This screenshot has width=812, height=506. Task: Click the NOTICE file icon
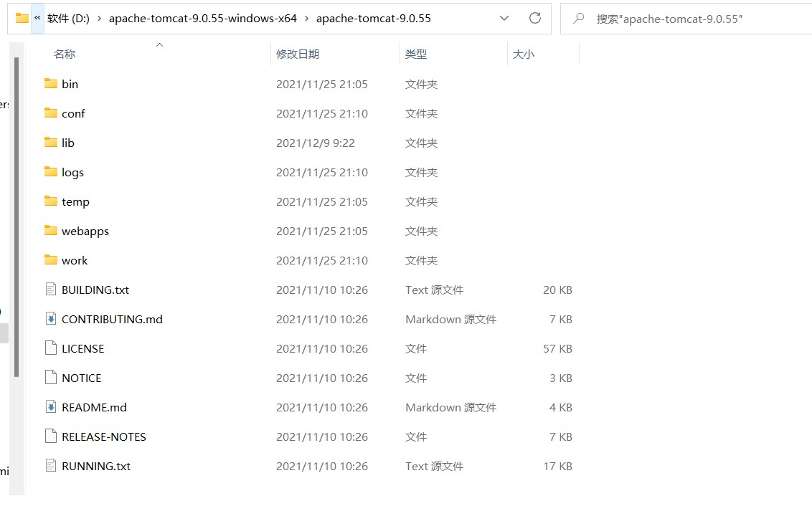[51, 377]
